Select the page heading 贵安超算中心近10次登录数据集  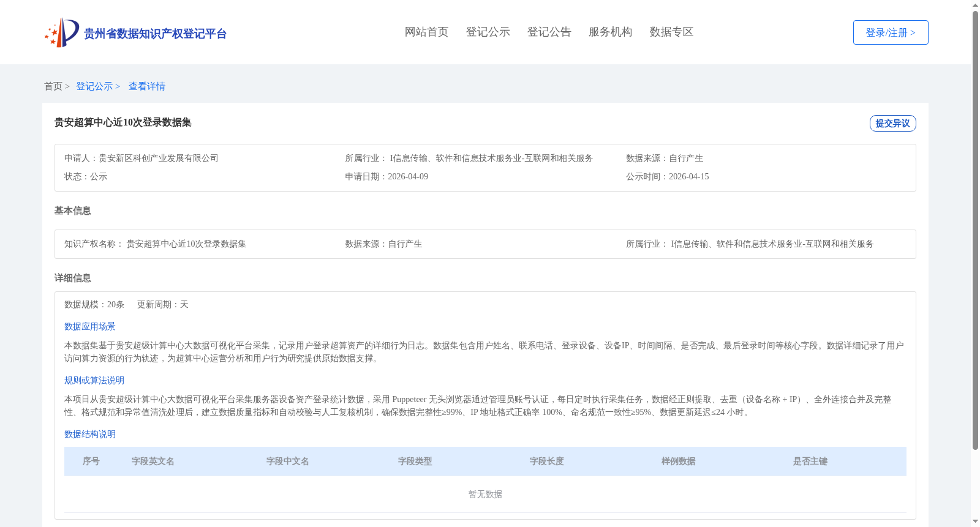[x=123, y=122]
